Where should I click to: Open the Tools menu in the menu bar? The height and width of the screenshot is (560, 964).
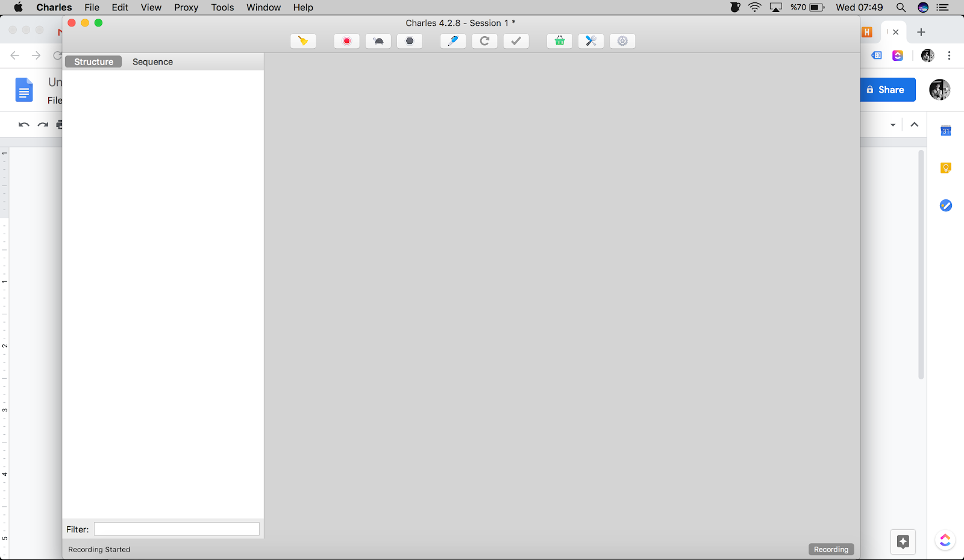222,7
